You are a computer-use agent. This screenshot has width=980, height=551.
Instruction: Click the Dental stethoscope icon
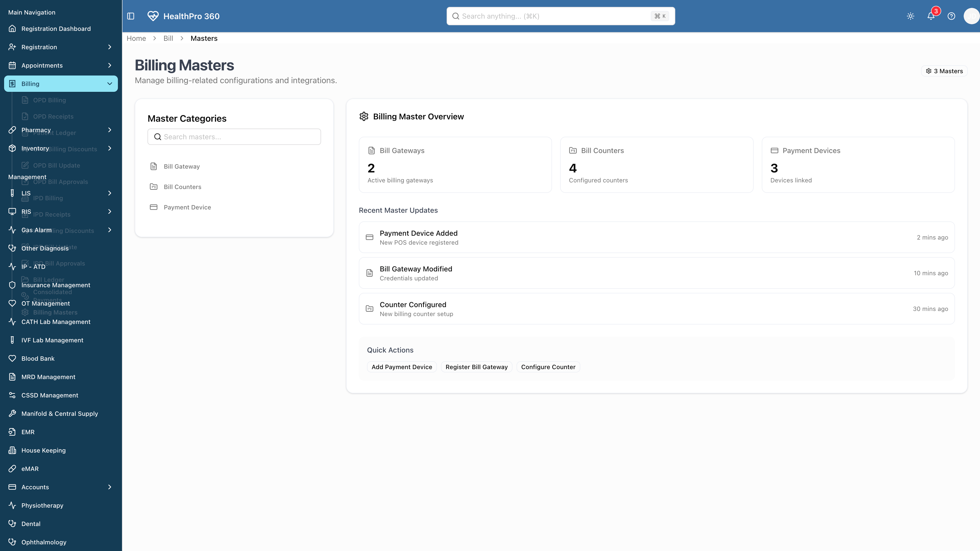click(12, 524)
